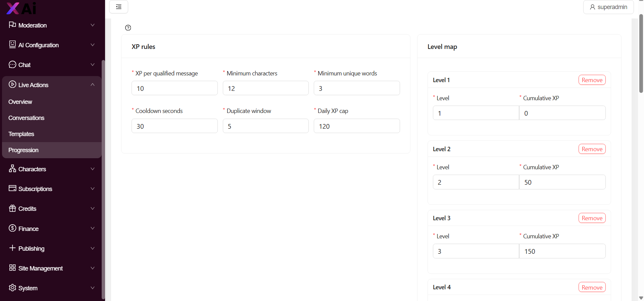Remove Level 2 from level map
This screenshot has height=301, width=644.
click(x=592, y=149)
